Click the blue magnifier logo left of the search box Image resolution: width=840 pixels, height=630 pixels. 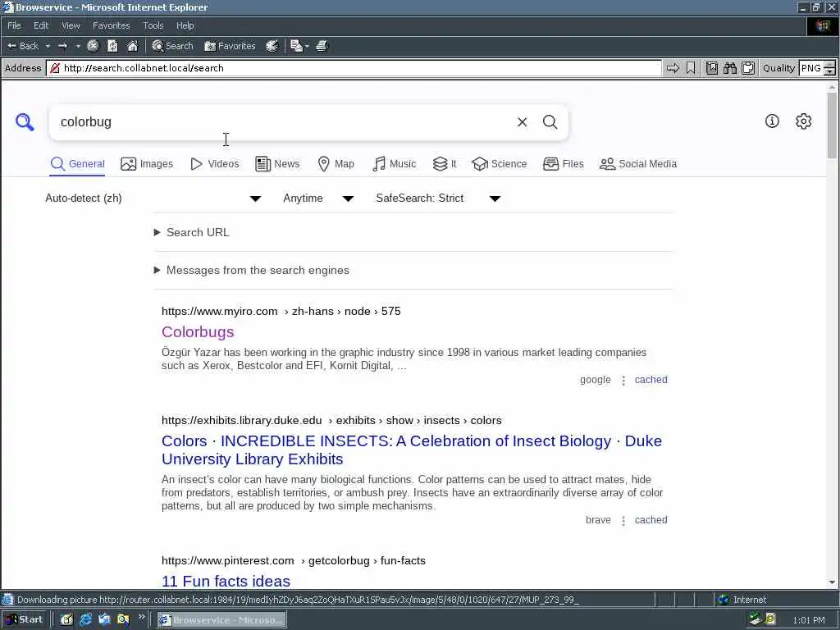[25, 122]
